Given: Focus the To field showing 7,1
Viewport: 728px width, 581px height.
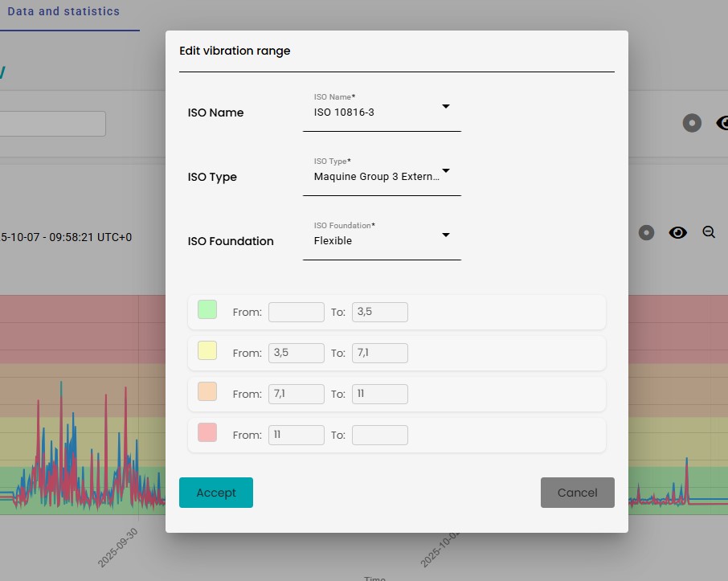Looking at the screenshot, I should (379, 353).
